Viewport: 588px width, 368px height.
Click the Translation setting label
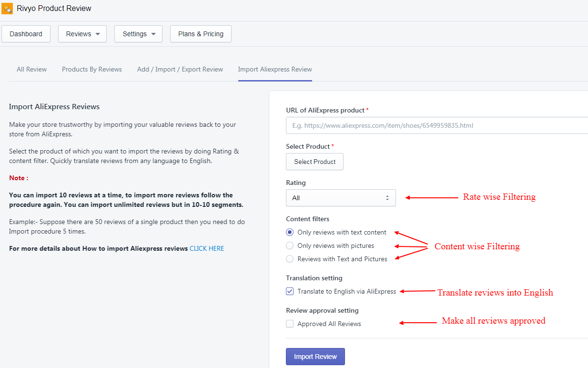click(x=314, y=278)
